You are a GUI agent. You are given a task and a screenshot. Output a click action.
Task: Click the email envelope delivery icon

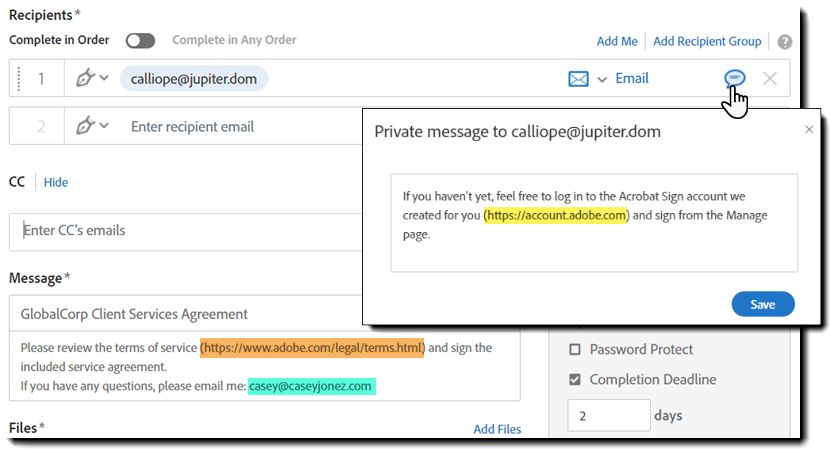coord(578,78)
